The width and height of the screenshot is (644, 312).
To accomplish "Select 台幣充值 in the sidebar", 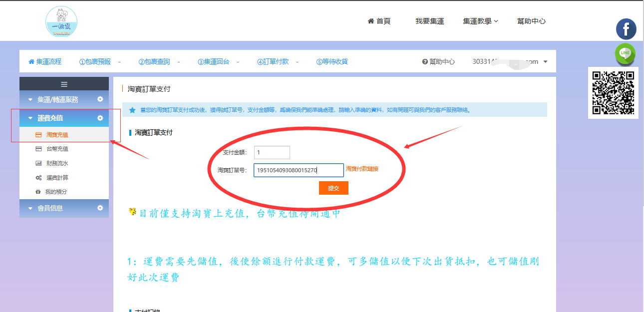I will 57,149.
